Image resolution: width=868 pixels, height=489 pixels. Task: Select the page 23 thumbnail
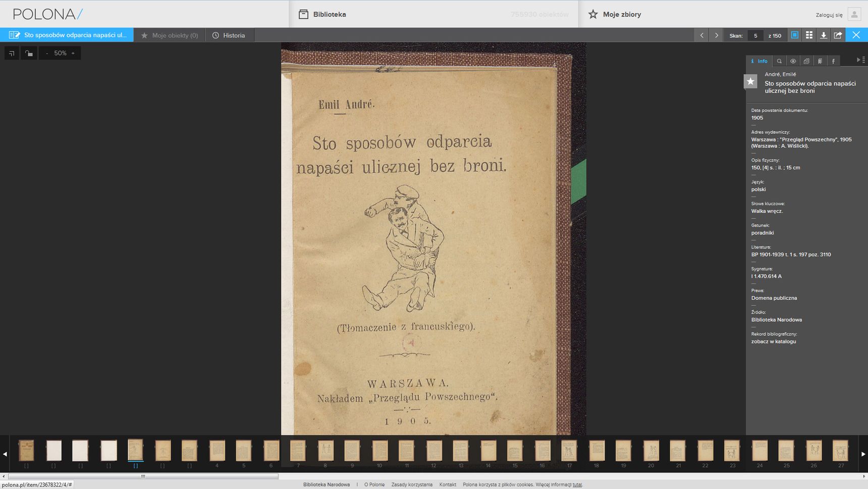[x=732, y=450]
